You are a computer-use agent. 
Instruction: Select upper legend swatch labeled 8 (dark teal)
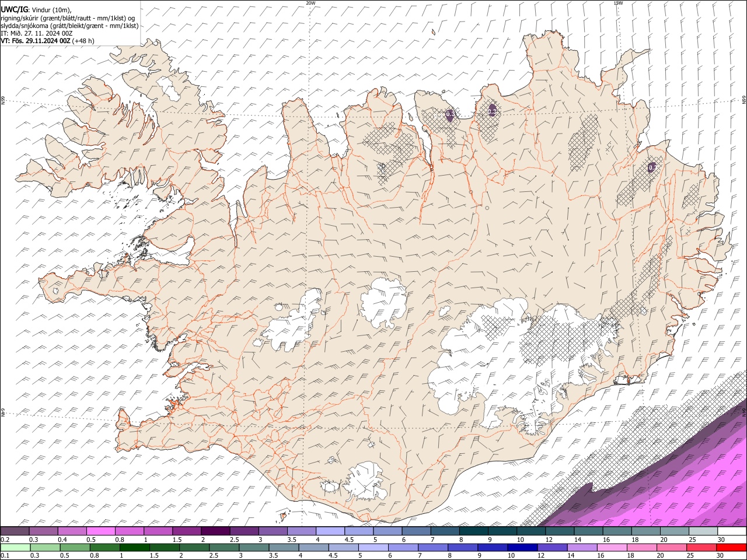pos(474,531)
